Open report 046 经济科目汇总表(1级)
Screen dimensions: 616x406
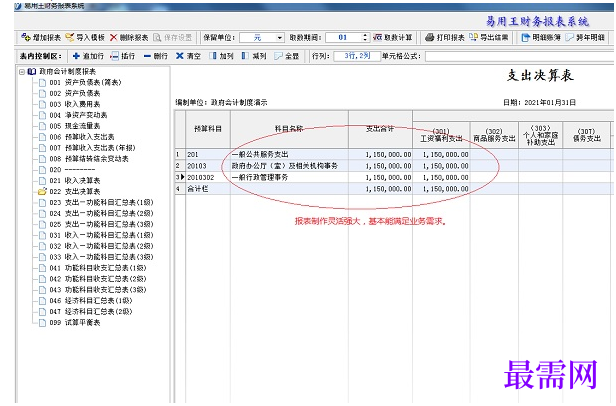point(91,301)
